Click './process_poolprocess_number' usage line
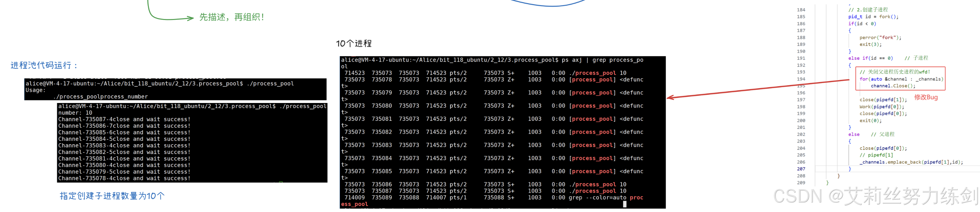Screen dimensions: 980x212 point(100,97)
